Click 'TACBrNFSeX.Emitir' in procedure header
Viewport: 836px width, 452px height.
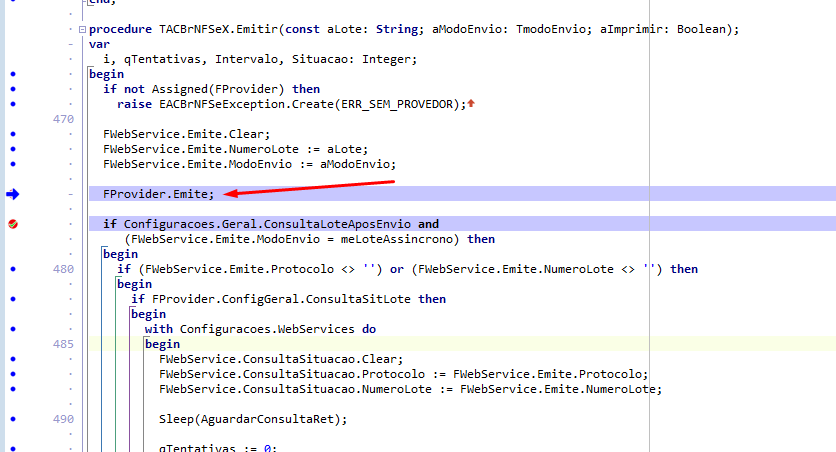click(x=219, y=29)
